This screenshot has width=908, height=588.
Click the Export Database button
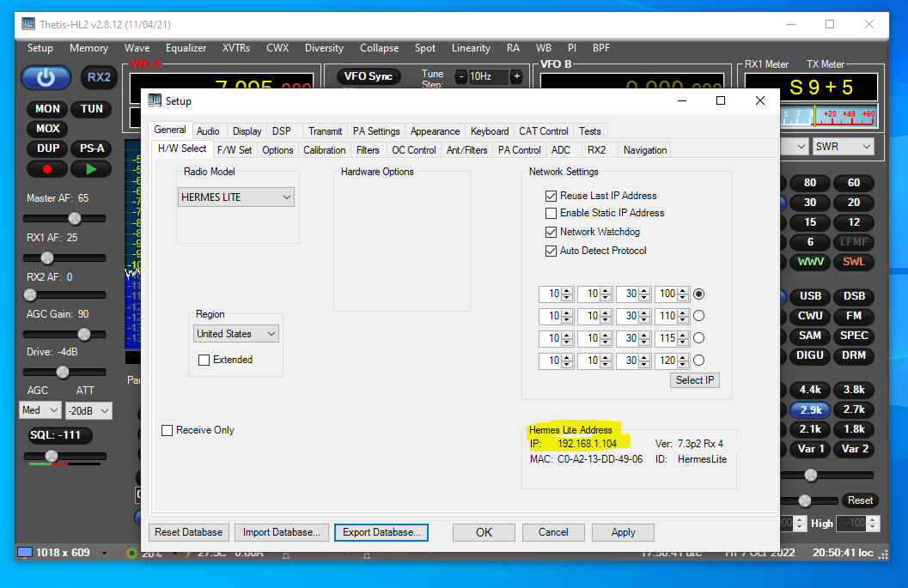point(381,532)
